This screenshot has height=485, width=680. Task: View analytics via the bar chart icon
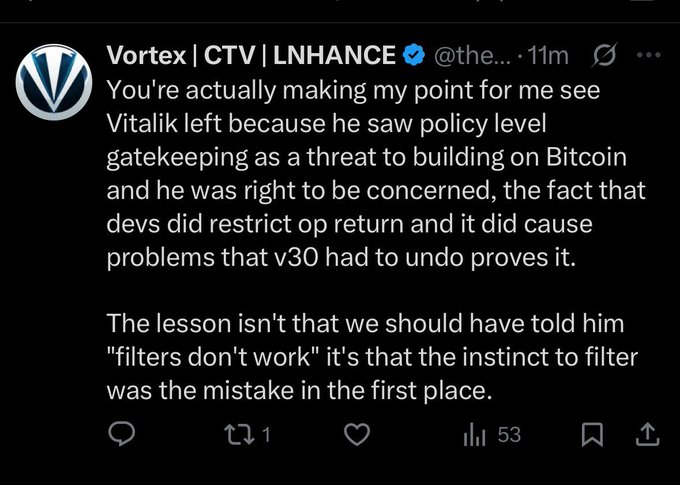(474, 435)
